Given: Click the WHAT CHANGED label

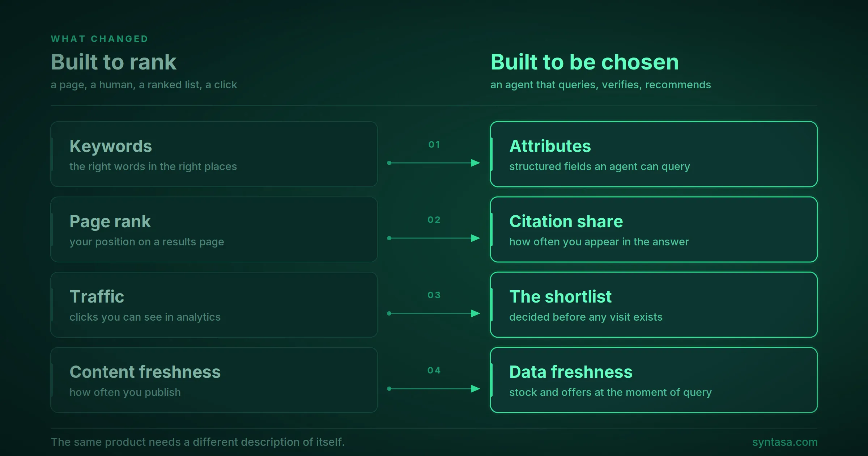Looking at the screenshot, I should click(99, 39).
